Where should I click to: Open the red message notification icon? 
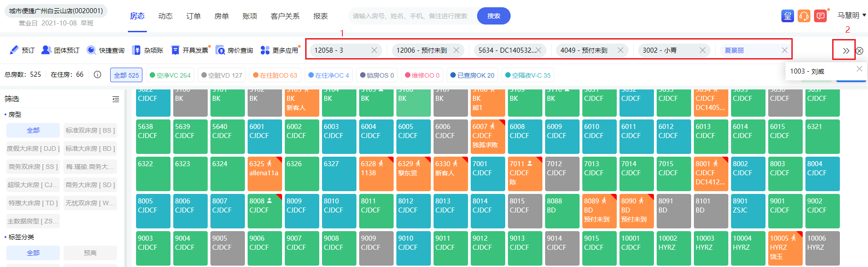820,16
